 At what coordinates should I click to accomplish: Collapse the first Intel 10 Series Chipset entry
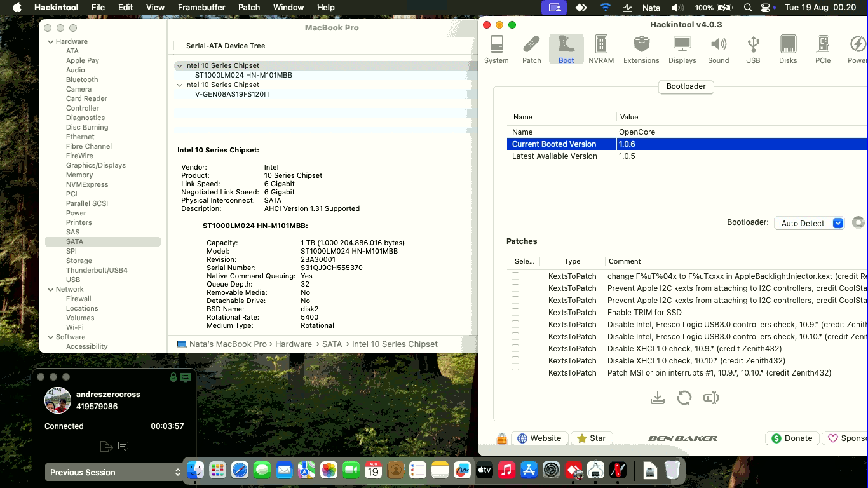coord(179,65)
